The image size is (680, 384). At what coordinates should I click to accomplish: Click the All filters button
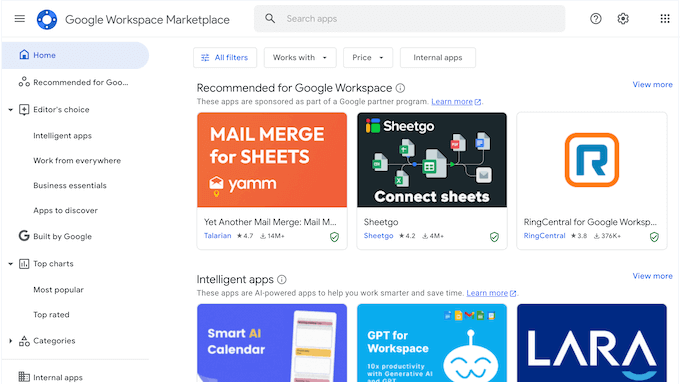[x=225, y=57]
